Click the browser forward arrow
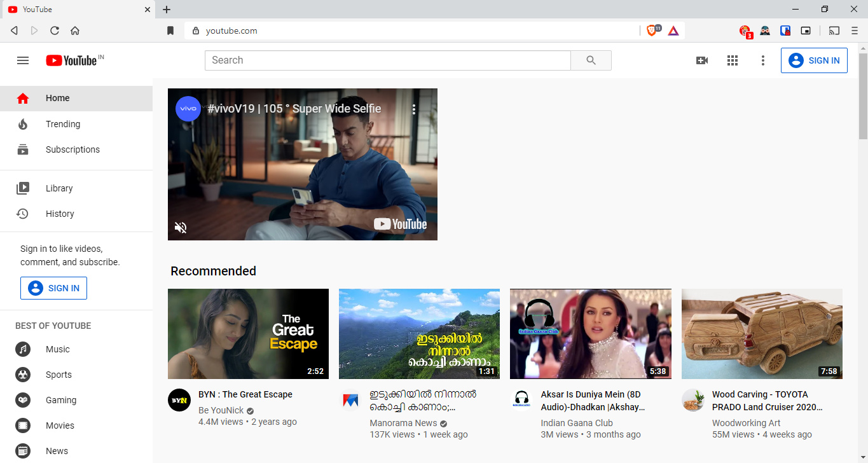868x463 pixels. 34,31
